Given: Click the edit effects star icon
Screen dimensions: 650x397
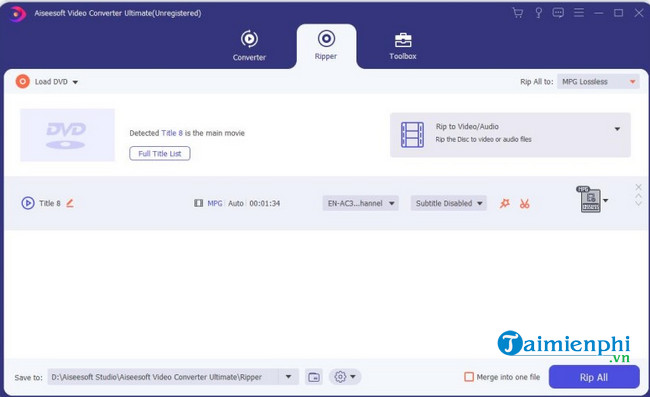Looking at the screenshot, I should (x=504, y=203).
